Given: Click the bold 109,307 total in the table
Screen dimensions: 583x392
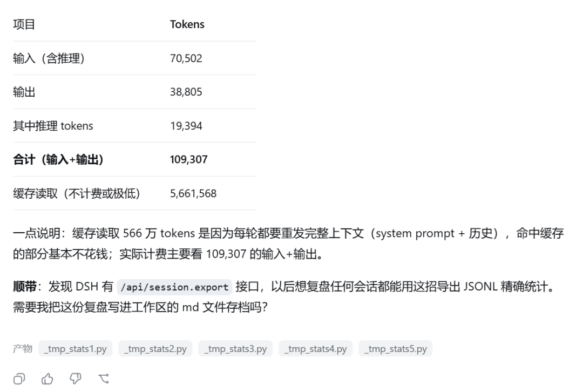Looking at the screenshot, I should (188, 159).
